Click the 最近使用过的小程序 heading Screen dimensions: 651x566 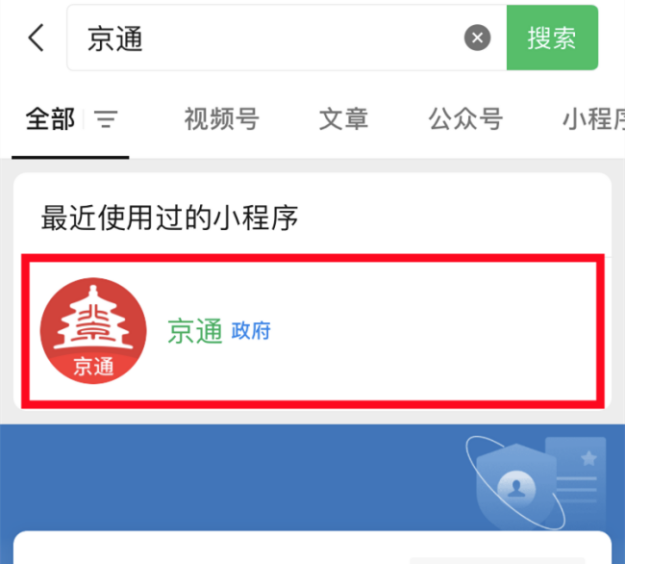click(x=169, y=218)
